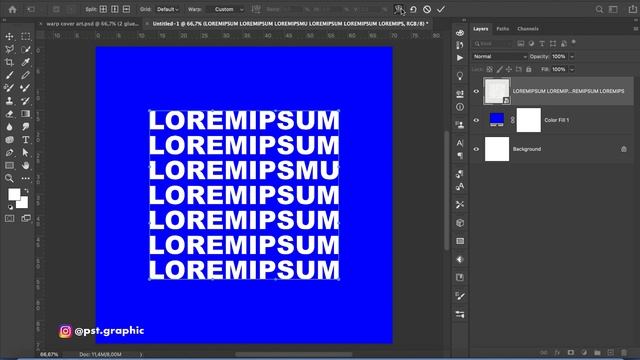The image size is (640, 360).
Task: Select the Path Selection arrow tool
Action: pos(25,153)
